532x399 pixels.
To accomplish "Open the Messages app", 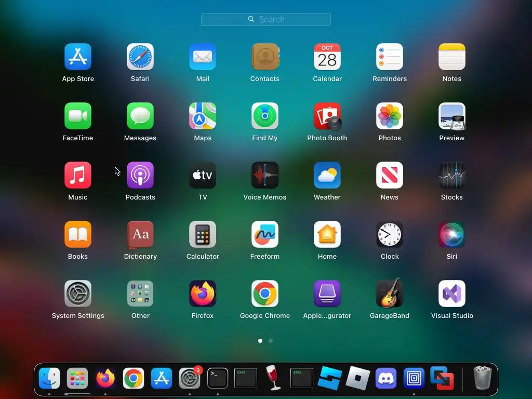I will click(x=140, y=116).
